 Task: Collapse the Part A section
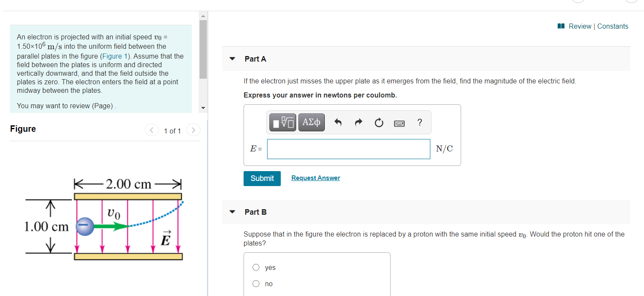(x=232, y=59)
